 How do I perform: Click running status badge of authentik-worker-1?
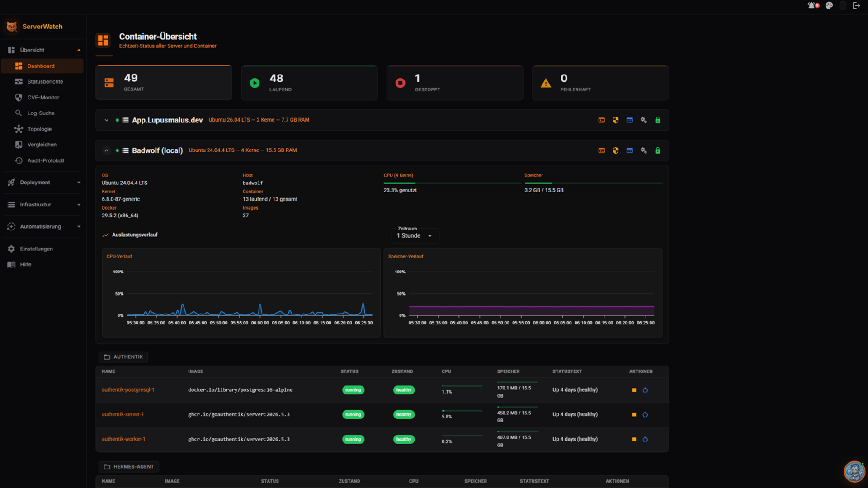click(x=353, y=439)
